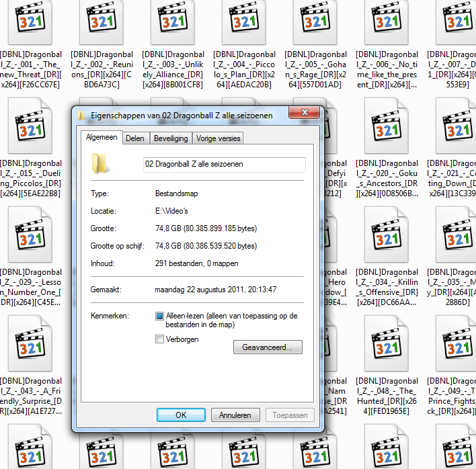Select Dragonball Z 007 video file icon
The height and width of the screenshot is (469, 476).
pos(457,22)
